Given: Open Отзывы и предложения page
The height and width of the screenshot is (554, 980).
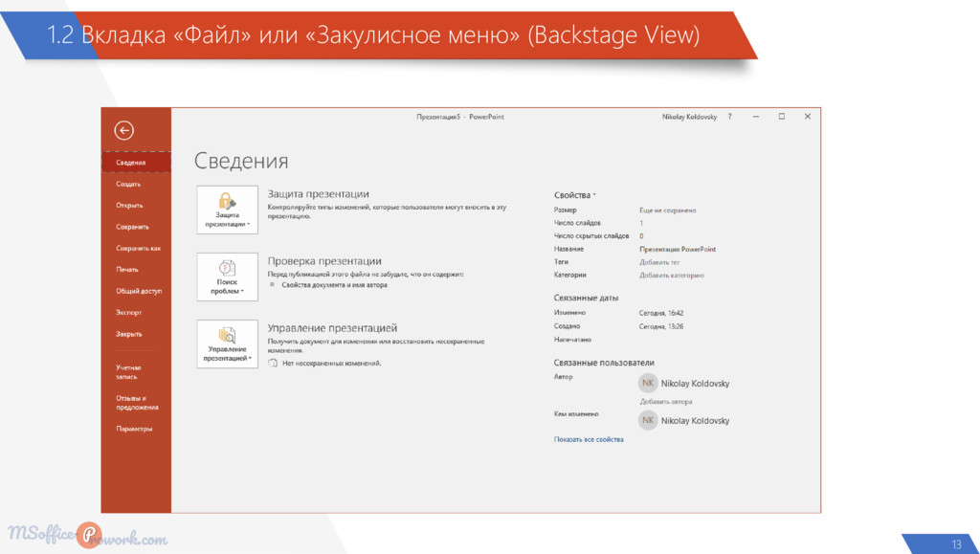Looking at the screenshot, I should click(x=136, y=403).
